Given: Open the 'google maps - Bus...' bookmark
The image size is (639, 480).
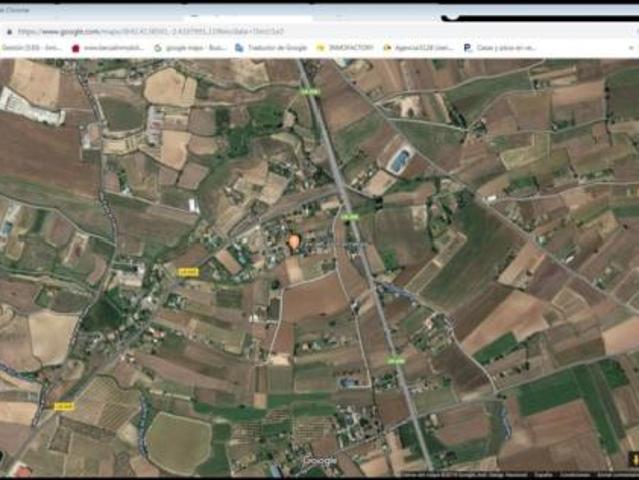Looking at the screenshot, I should (x=190, y=48).
